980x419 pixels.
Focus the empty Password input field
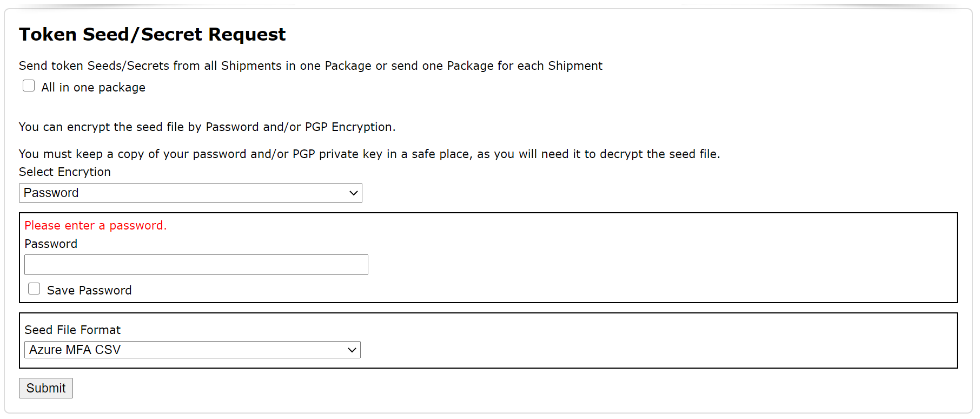click(x=196, y=265)
